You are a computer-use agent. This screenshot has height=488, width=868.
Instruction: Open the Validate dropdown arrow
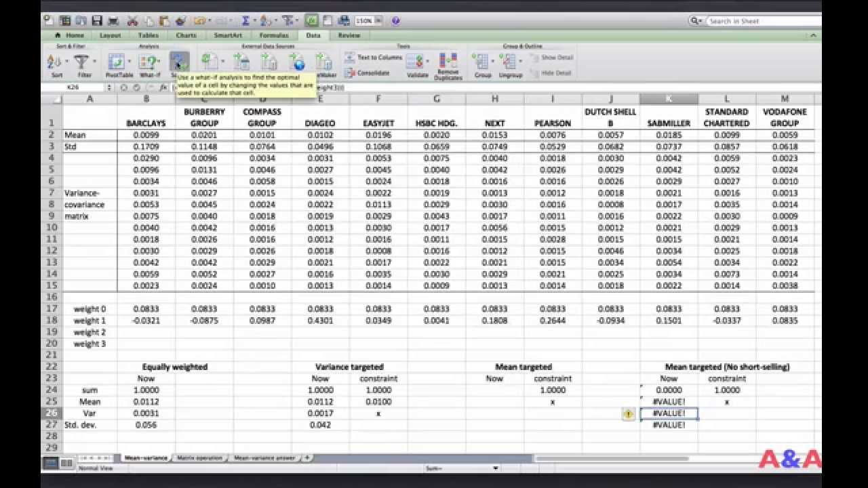point(428,62)
